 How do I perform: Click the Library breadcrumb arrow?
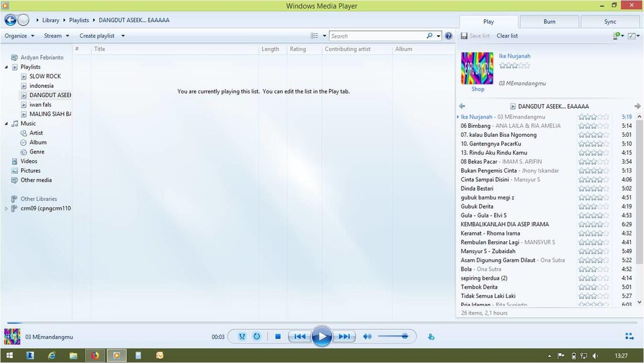(64, 20)
